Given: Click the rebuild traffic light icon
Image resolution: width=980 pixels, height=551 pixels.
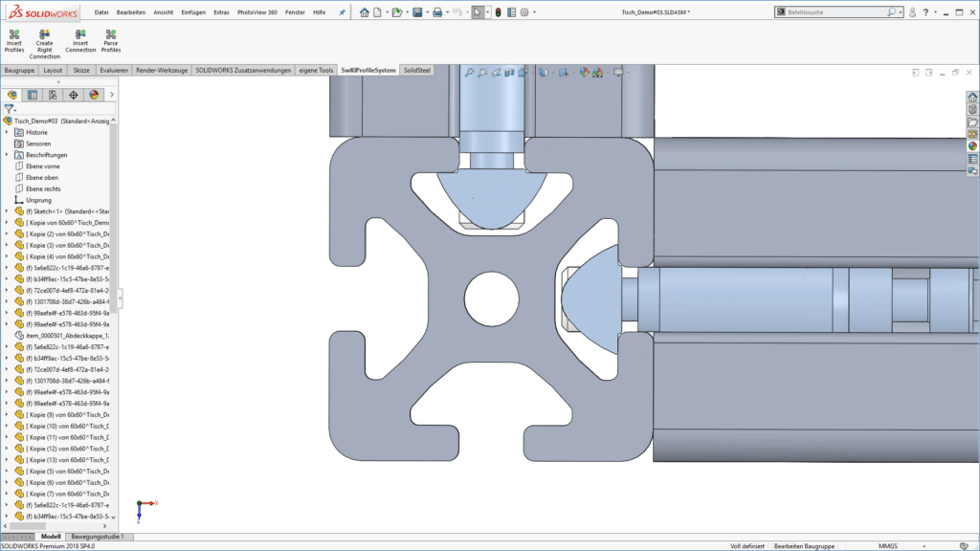Looking at the screenshot, I should pos(497,12).
